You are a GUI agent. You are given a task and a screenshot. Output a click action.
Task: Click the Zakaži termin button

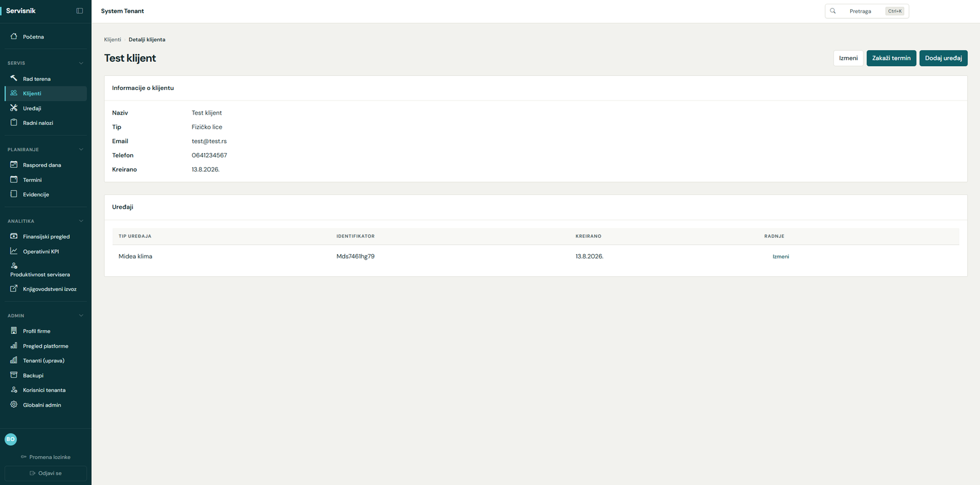tap(891, 58)
